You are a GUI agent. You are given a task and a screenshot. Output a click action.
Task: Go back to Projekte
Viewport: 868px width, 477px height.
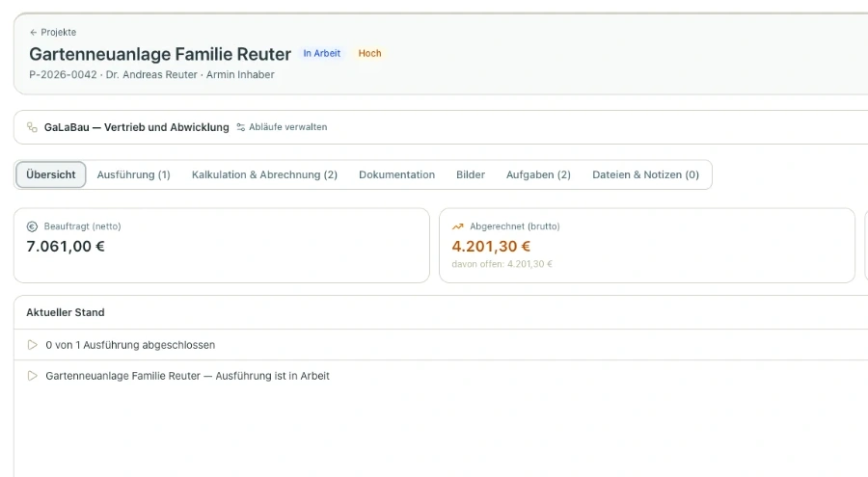53,32
